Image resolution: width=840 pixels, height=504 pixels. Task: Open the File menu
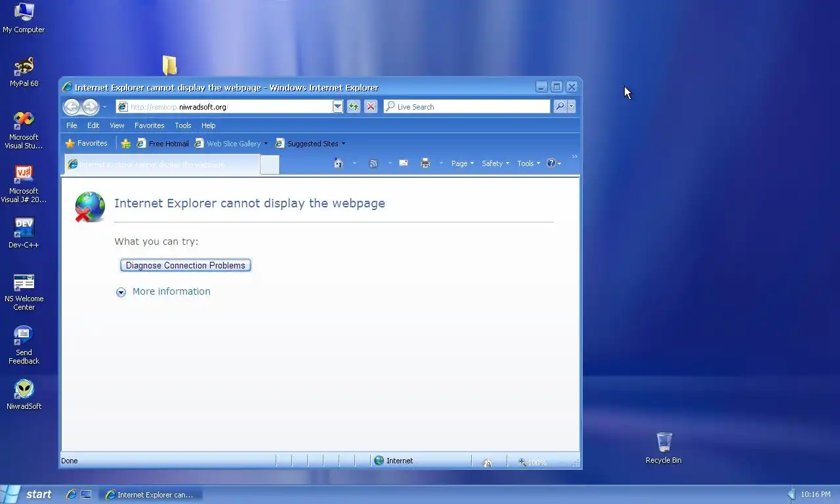point(72,125)
